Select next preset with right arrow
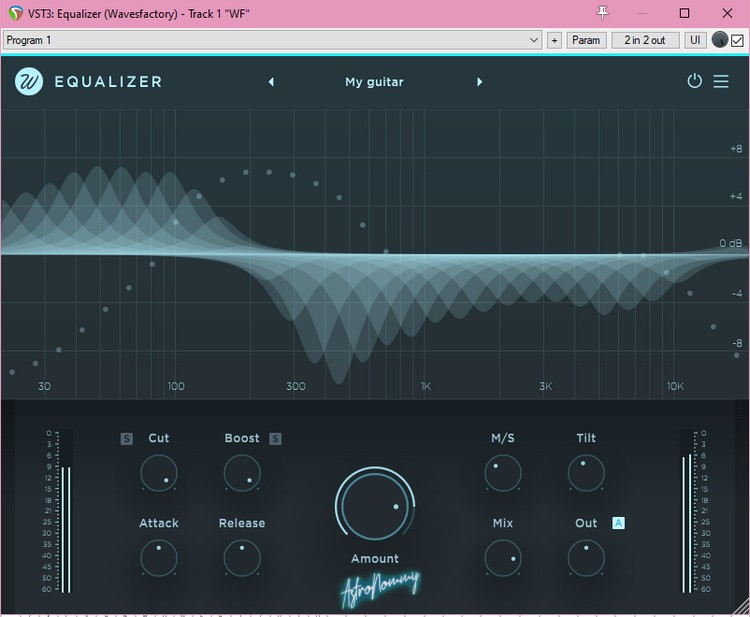 coord(480,82)
